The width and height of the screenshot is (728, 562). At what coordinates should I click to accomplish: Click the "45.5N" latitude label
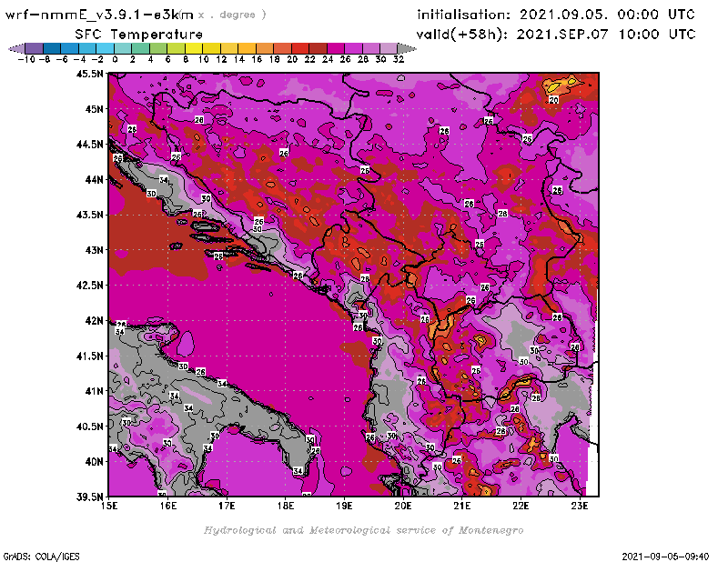89,74
